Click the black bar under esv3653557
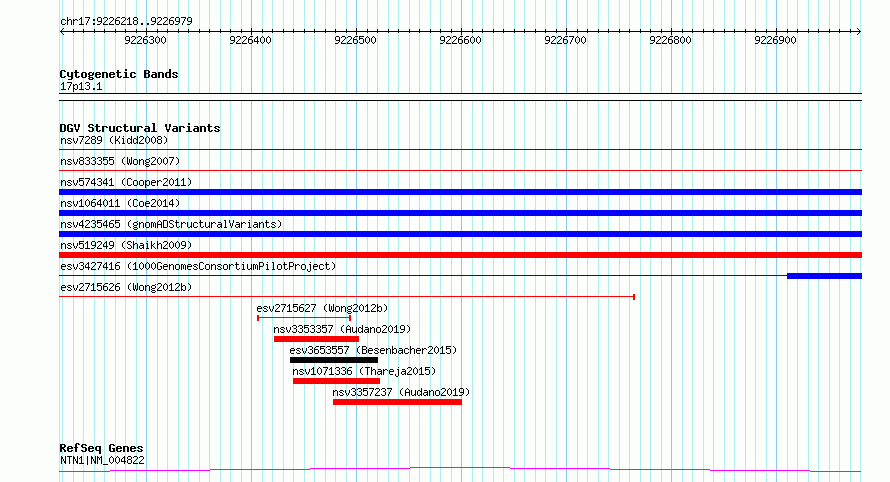The image size is (890, 482). (334, 360)
